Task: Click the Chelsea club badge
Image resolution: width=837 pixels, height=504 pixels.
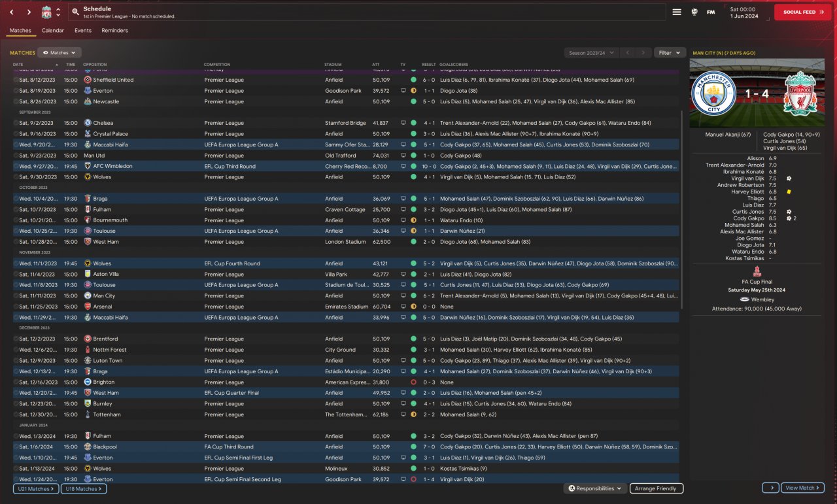Action: (88, 123)
